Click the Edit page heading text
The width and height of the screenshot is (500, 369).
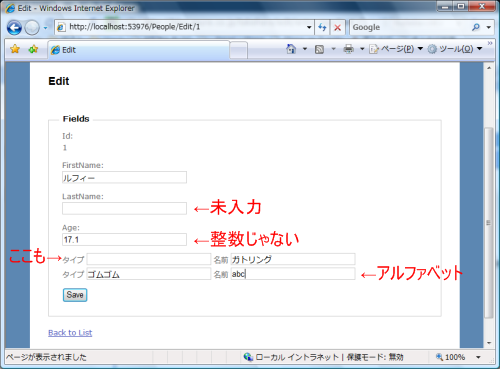(59, 81)
